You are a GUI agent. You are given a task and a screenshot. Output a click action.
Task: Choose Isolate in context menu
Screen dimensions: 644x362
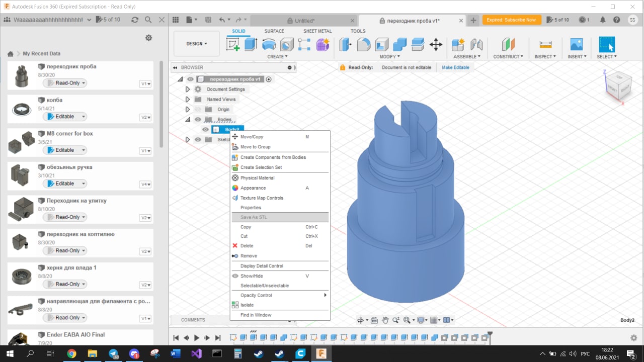click(x=280, y=305)
